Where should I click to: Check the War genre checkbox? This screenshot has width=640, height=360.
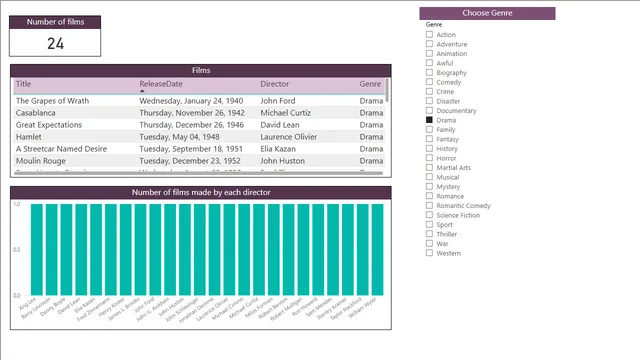coord(429,243)
